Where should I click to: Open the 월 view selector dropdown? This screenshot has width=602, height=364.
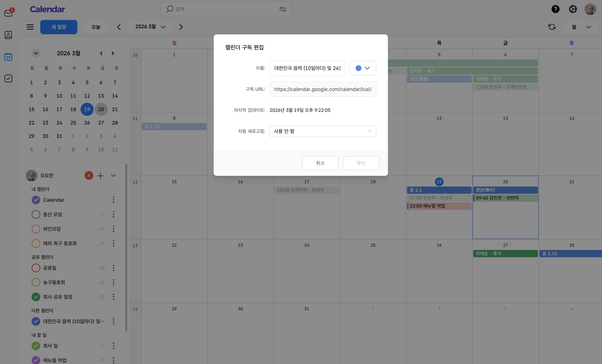[581, 27]
